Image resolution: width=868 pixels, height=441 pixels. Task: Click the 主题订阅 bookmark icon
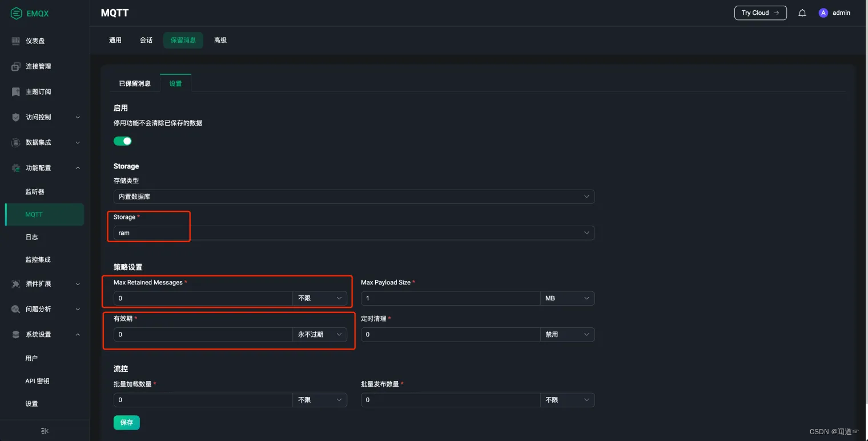pyautogui.click(x=16, y=92)
